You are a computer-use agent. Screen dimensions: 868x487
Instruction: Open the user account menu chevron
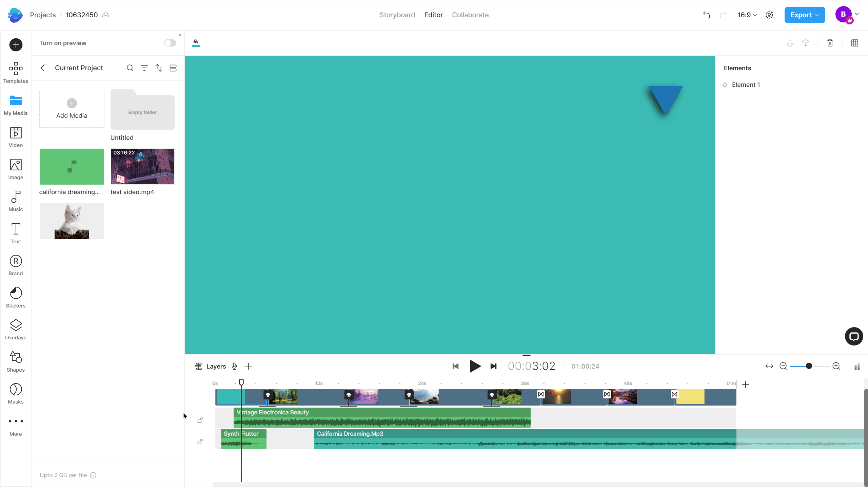tap(857, 14)
